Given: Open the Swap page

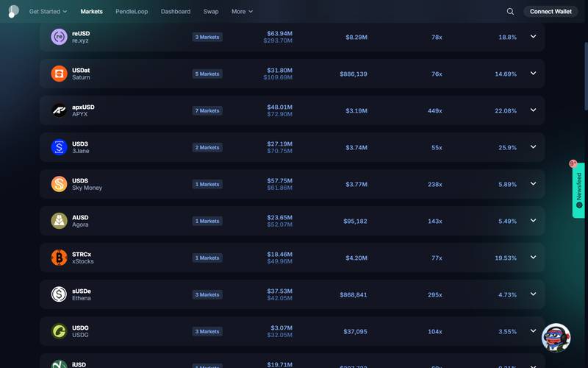Looking at the screenshot, I should tap(211, 12).
